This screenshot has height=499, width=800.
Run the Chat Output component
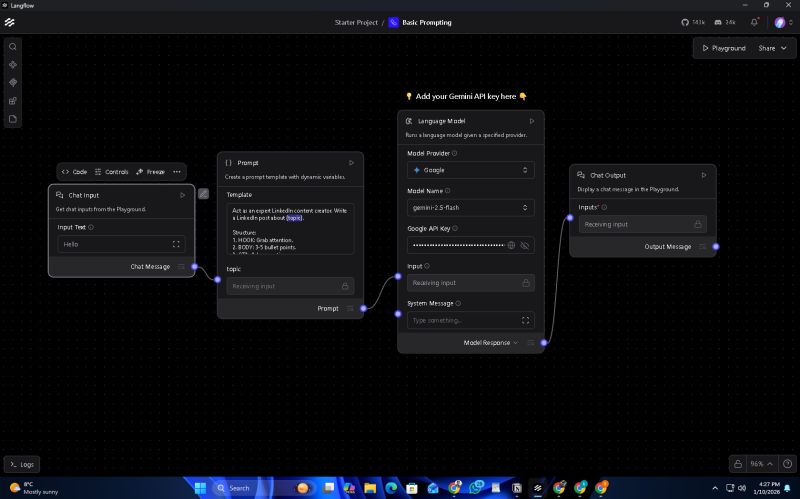(704, 175)
